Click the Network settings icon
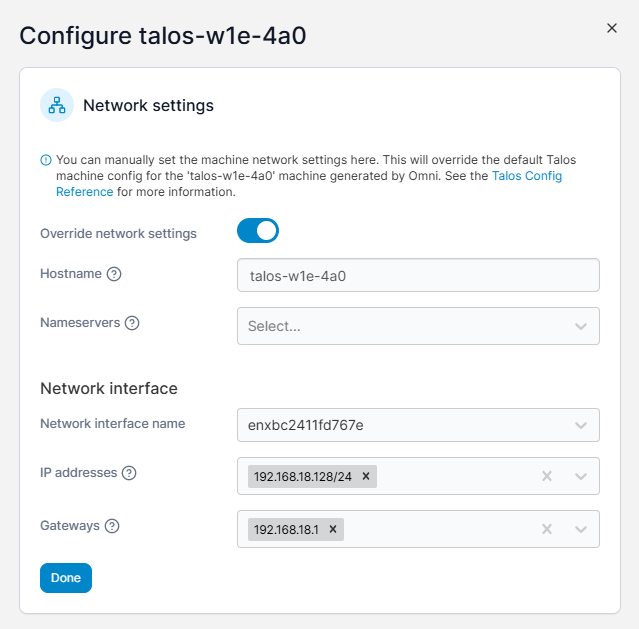 click(57, 105)
